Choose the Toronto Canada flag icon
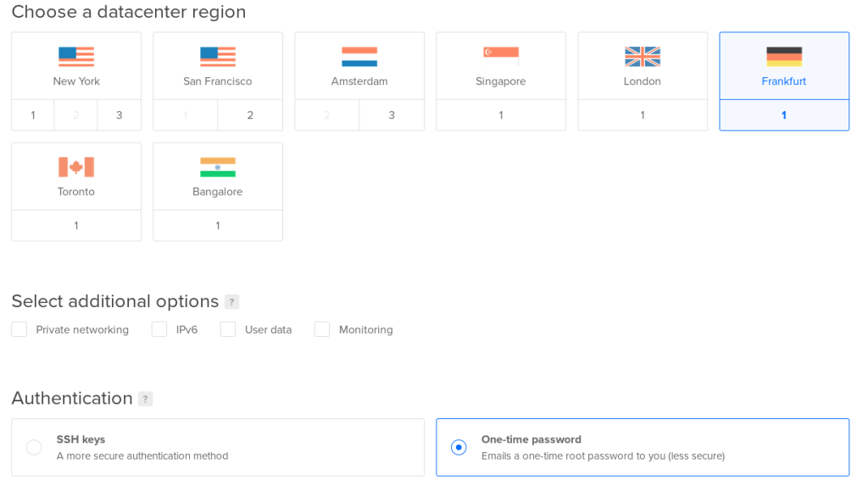 pos(76,167)
